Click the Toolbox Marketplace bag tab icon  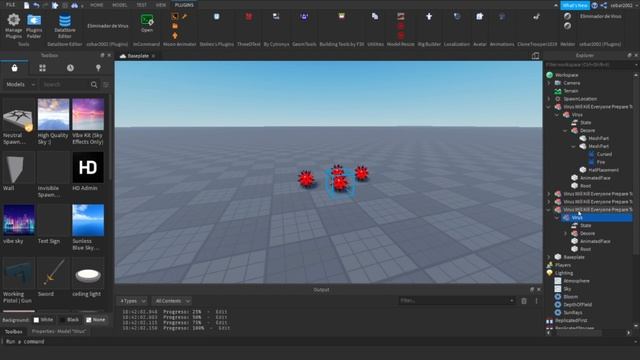coord(14,68)
